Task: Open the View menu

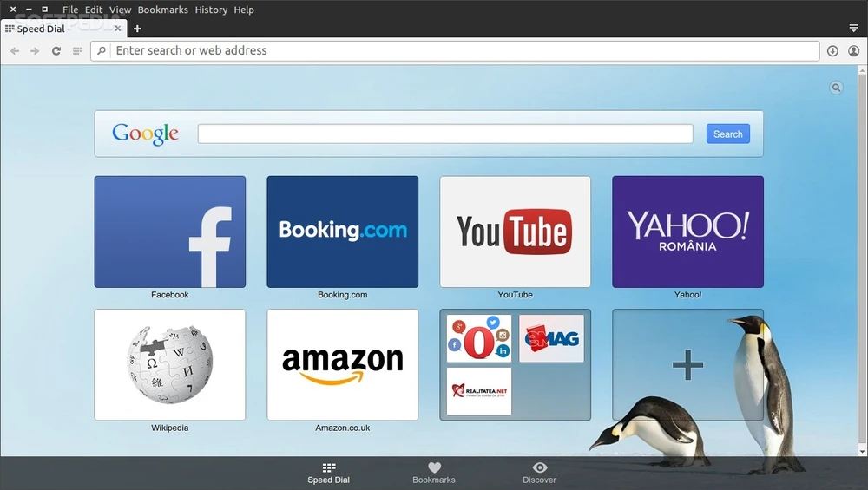Action: pos(120,10)
